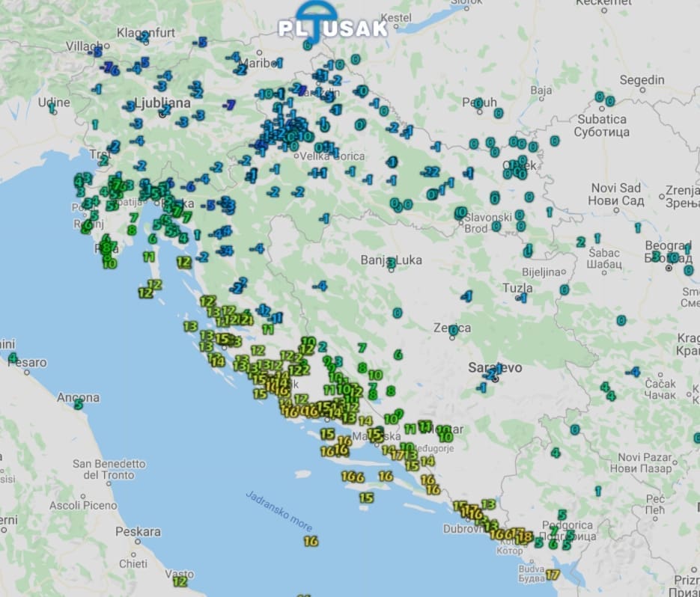
Task: Select the 17 marker next to Budva
Action: [553, 575]
